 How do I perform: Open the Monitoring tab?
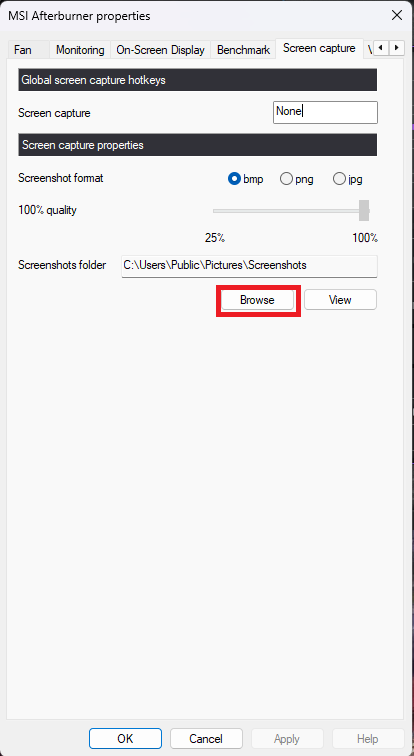(80, 50)
